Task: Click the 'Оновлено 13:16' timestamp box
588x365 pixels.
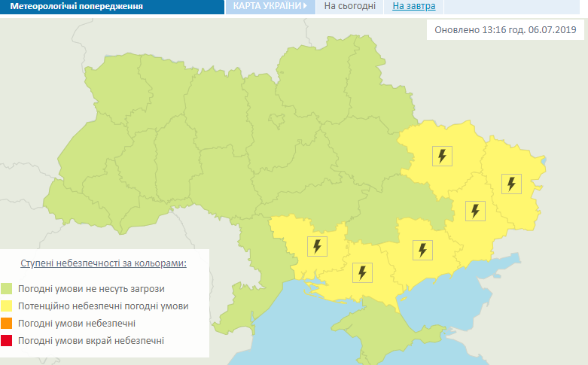Action: coord(506,30)
